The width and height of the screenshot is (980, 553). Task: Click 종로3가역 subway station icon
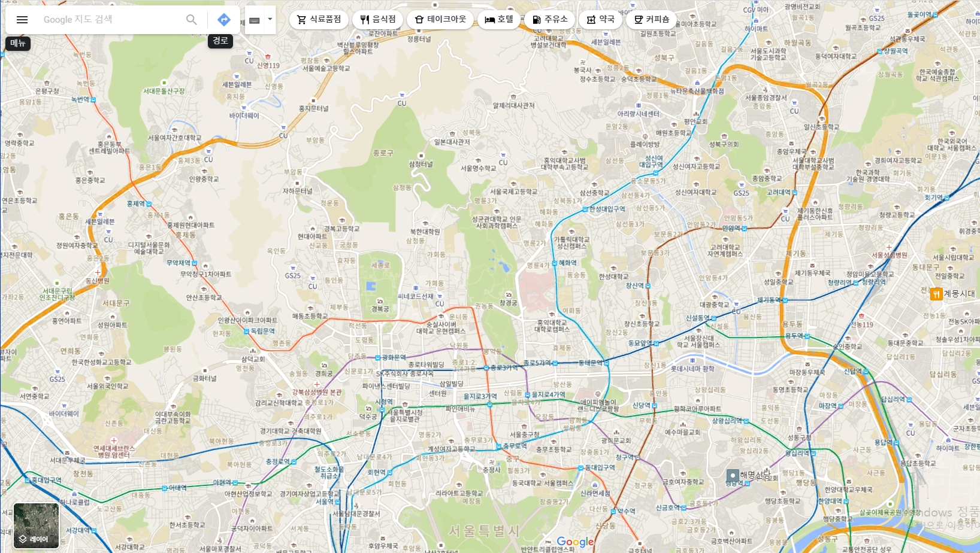point(486,368)
